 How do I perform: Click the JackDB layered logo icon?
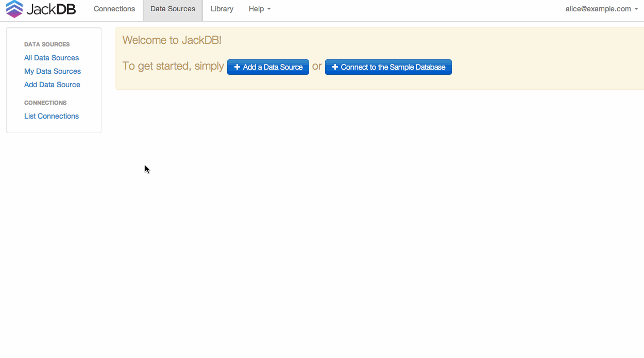14,9
